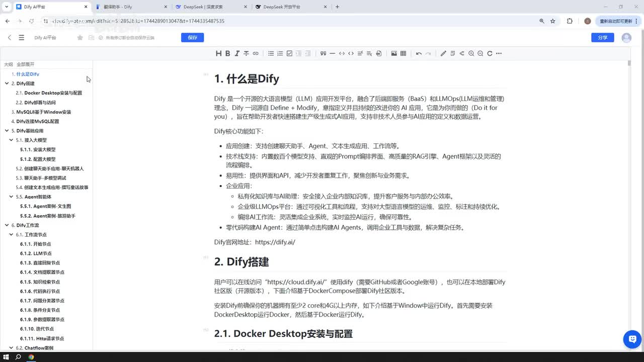644x362 pixels.
Task: Insert a horizontal rule line
Action: tap(333, 53)
